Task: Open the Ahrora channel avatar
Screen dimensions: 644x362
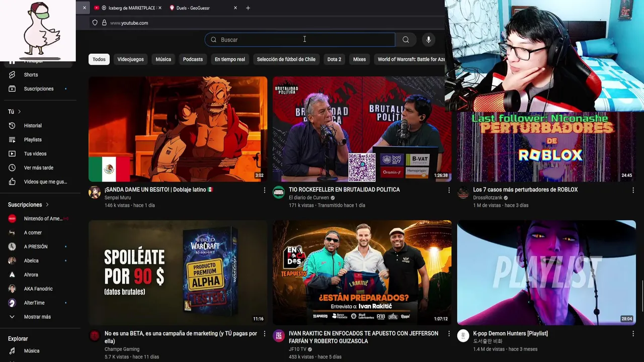Action: click(x=13, y=275)
